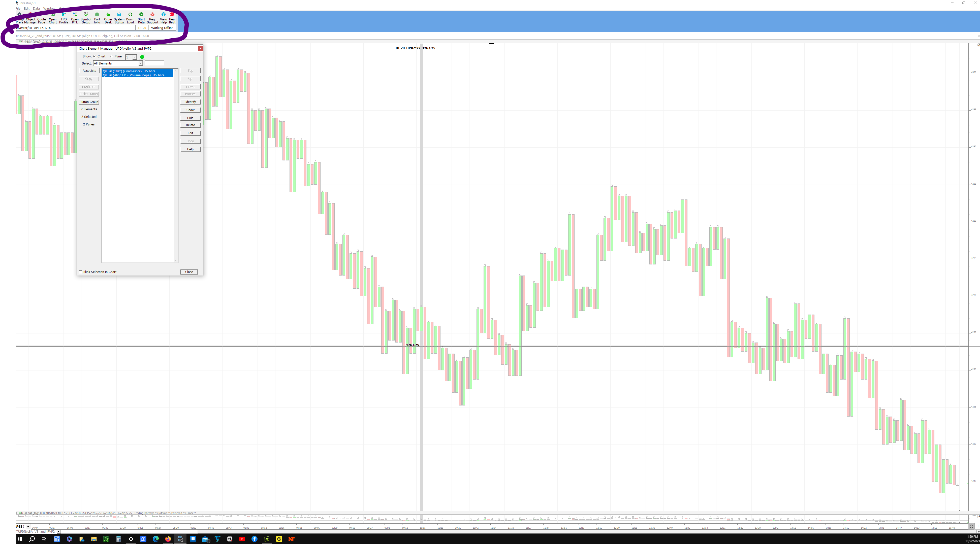The image size is (980, 544).
Task: Open the Window menu
Action: tap(49, 8)
